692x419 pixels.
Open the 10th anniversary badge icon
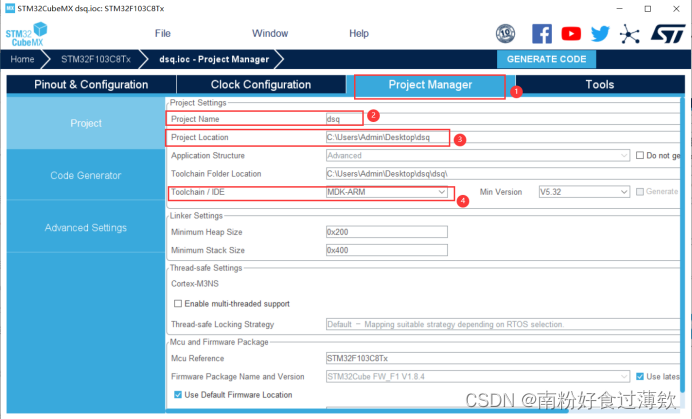(505, 34)
